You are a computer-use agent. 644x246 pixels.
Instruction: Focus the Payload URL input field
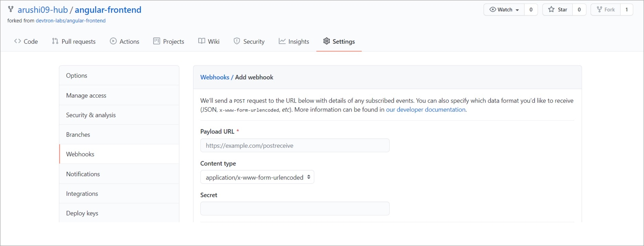(295, 145)
